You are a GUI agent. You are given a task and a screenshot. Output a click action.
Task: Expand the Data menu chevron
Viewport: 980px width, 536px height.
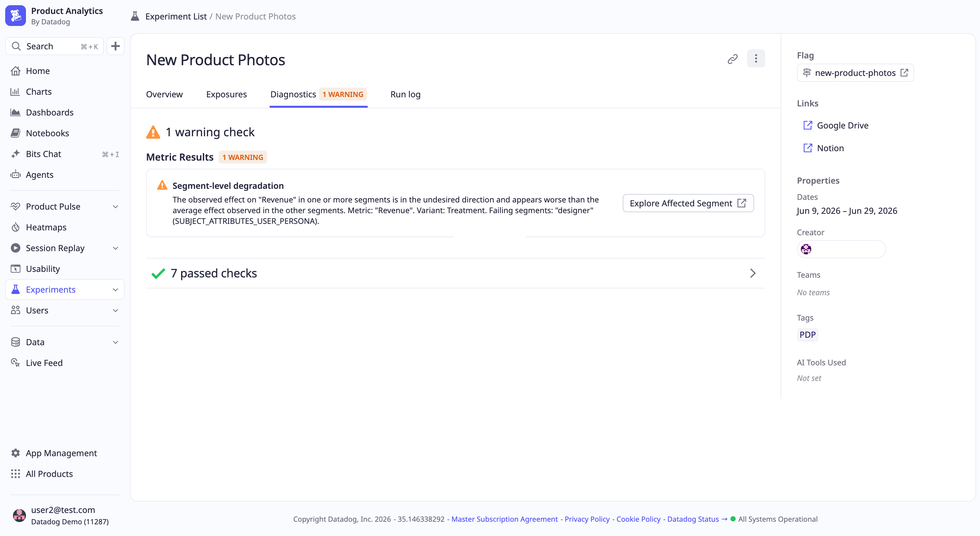point(116,342)
